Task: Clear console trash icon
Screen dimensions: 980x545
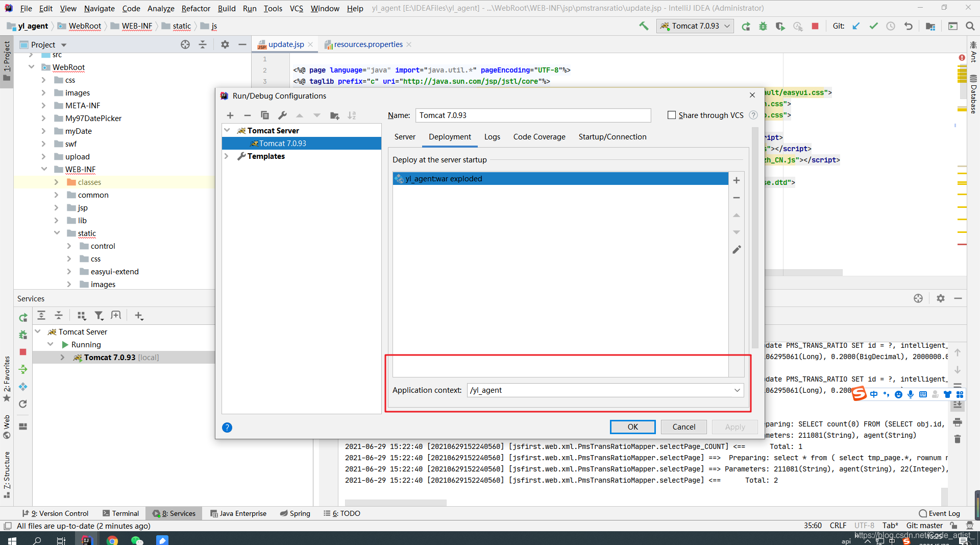Action: point(958,439)
